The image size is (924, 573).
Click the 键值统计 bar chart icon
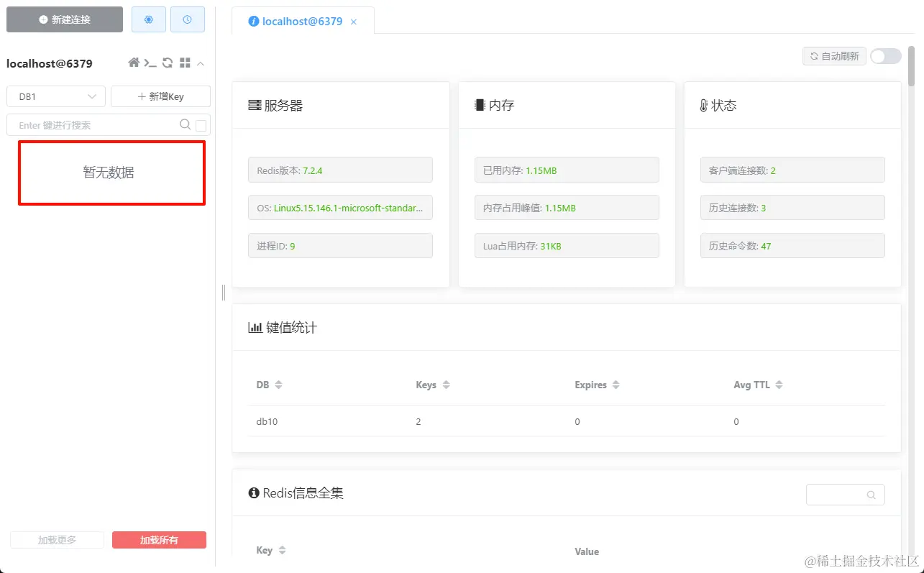pyautogui.click(x=255, y=327)
